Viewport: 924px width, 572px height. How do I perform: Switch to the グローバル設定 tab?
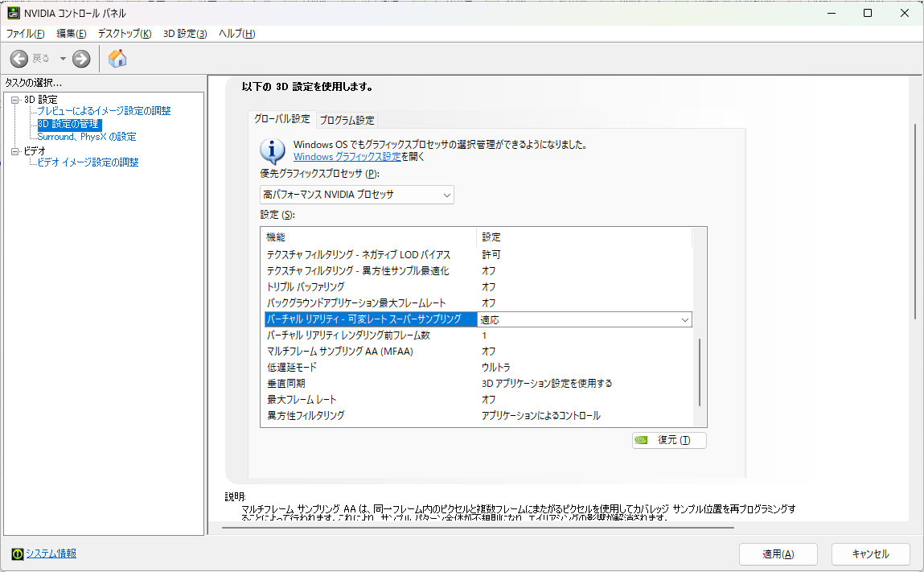click(x=281, y=118)
